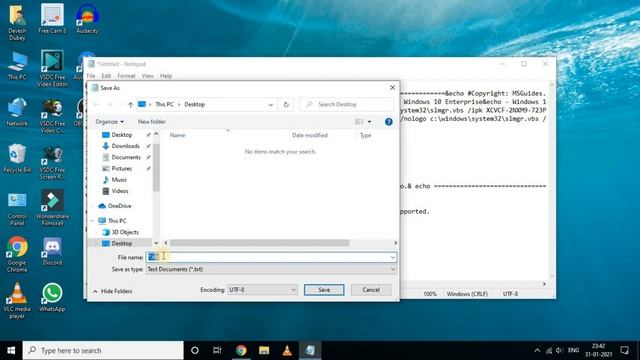Expand the address bar previous locations dropdown

271,104
